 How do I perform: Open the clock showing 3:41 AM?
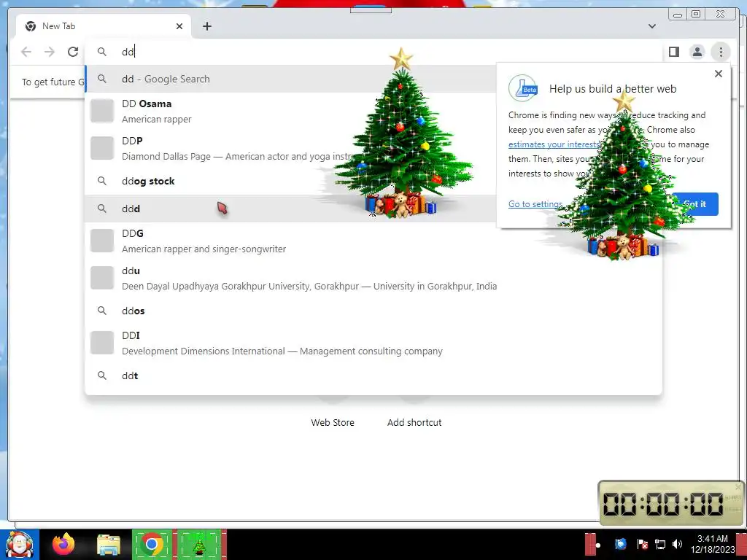(712, 544)
